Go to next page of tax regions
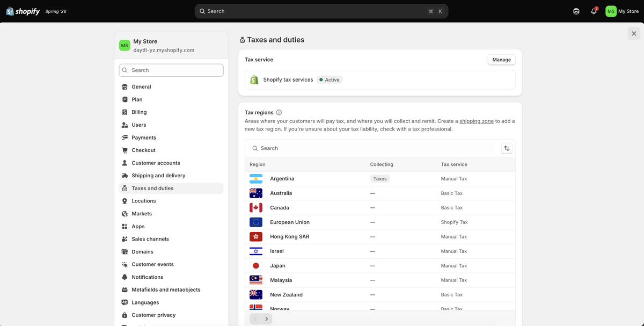 tap(267, 319)
